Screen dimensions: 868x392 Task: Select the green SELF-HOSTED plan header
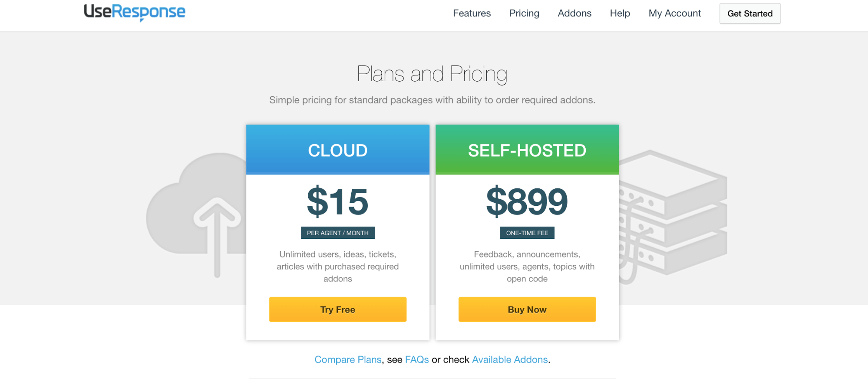click(527, 150)
